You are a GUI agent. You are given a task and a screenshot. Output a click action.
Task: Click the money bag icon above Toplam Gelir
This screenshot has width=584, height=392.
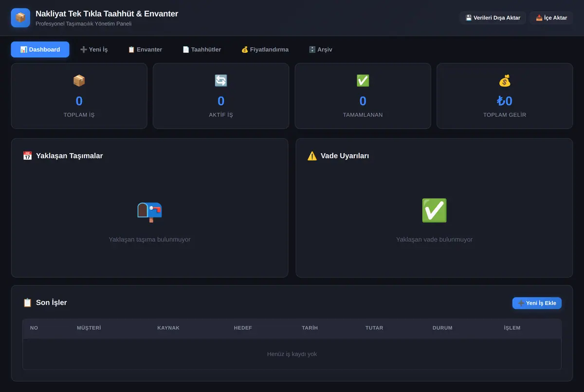pyautogui.click(x=505, y=81)
